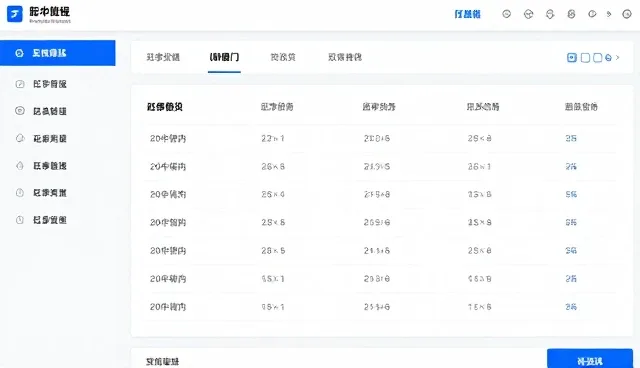Image resolution: width=640 pixels, height=368 pixels.
Task: Expand the right chevron arrow in the tab bar
Action: click(618, 58)
